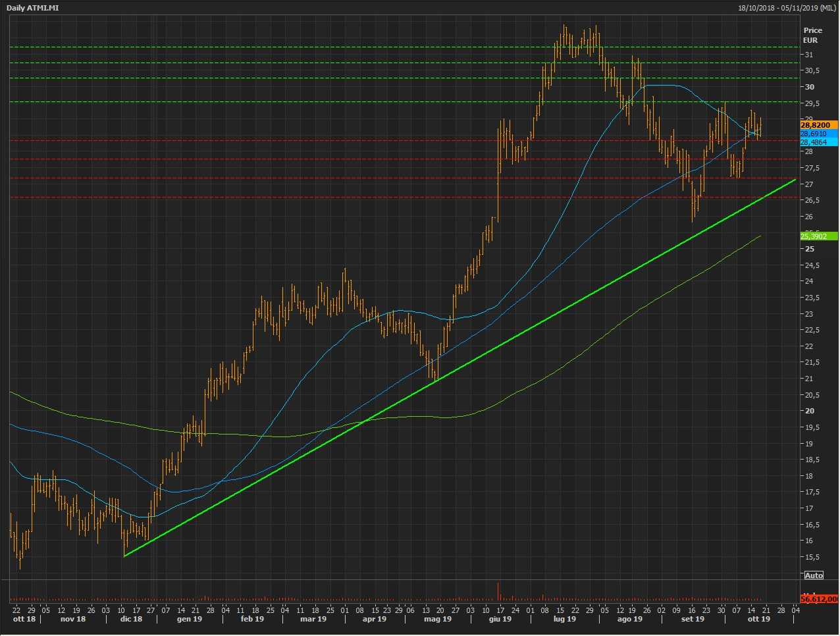
Task: Click the nov 18 month label
Action: [72, 619]
